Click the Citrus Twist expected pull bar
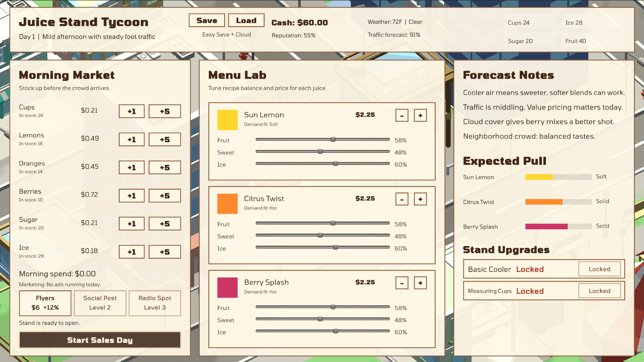The image size is (644, 362). pyautogui.click(x=558, y=202)
